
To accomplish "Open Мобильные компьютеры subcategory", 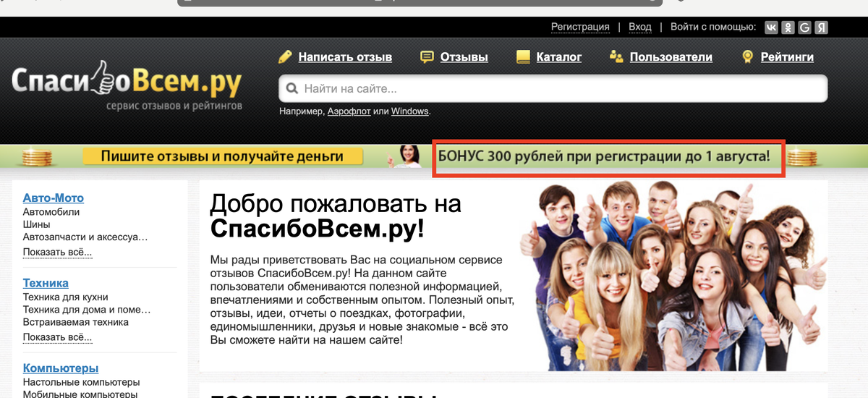I will [x=80, y=394].
